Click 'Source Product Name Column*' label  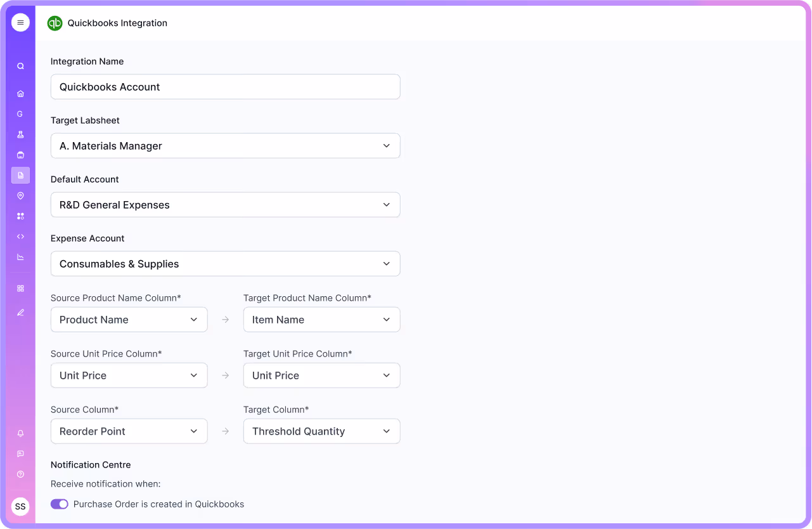pyautogui.click(x=116, y=298)
